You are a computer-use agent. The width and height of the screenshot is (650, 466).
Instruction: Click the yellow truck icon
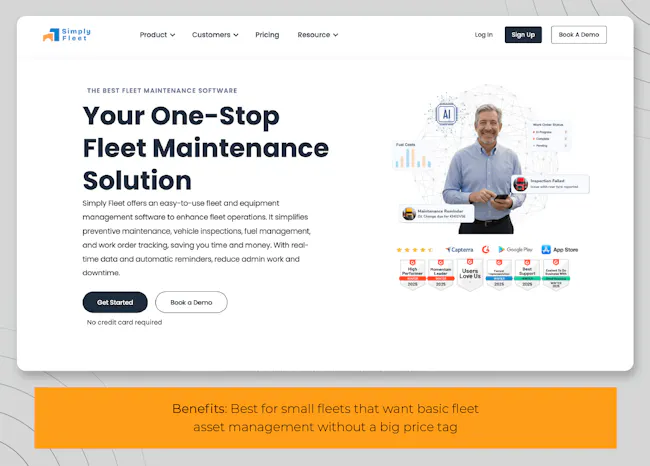409,214
